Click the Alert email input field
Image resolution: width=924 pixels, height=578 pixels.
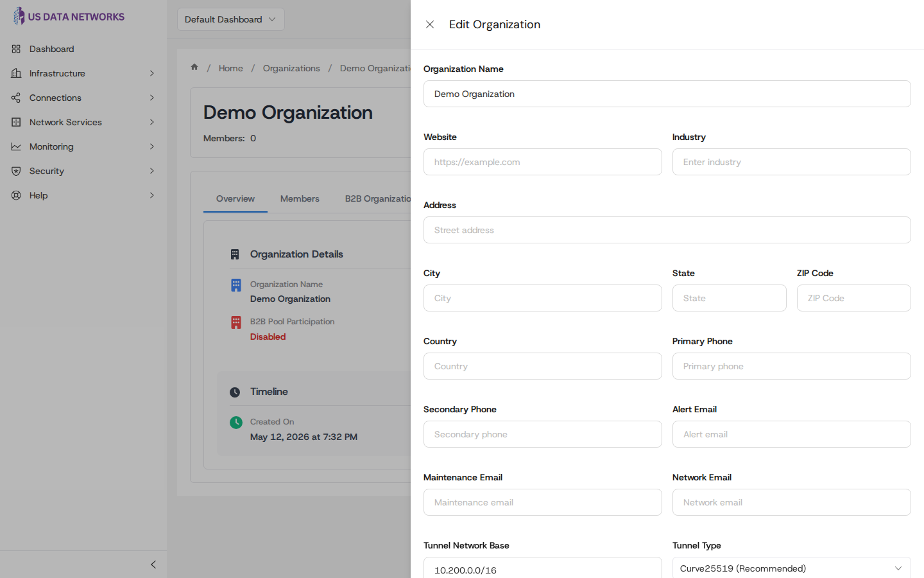click(792, 434)
